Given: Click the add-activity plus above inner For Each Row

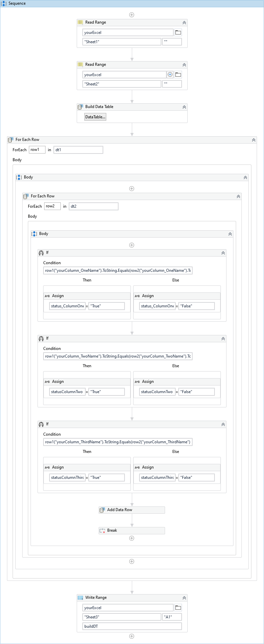Looking at the screenshot, I should pos(132,189).
